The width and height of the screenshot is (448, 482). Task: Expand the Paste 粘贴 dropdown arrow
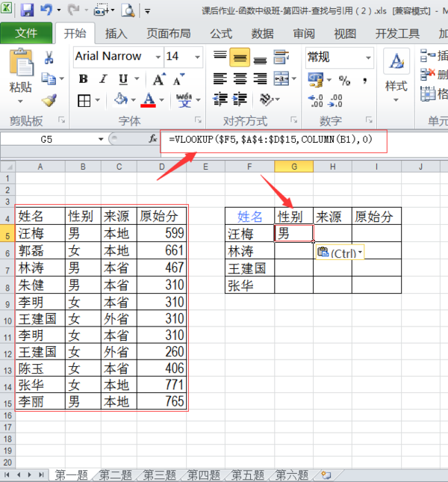tap(20, 101)
